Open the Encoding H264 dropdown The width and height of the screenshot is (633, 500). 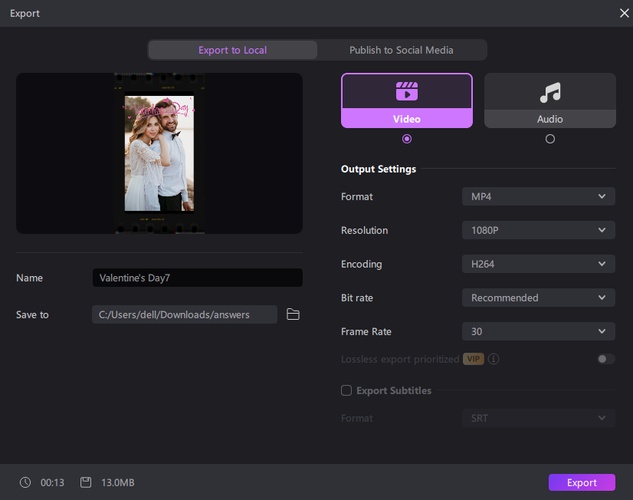pyautogui.click(x=538, y=264)
